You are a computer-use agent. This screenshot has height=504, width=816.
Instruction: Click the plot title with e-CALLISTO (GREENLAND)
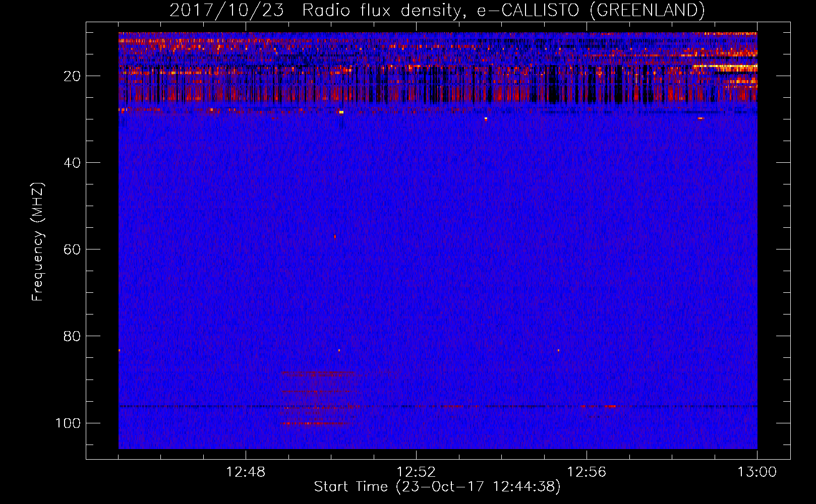point(437,10)
